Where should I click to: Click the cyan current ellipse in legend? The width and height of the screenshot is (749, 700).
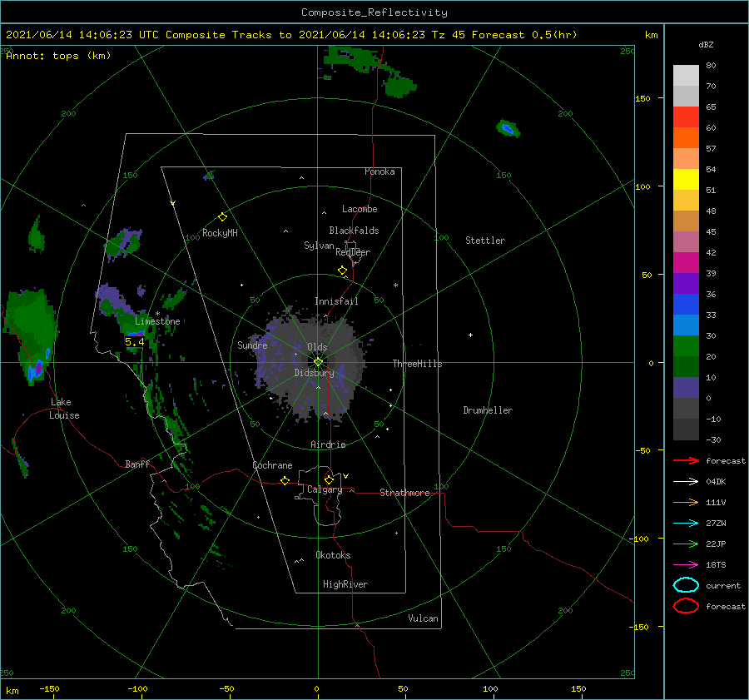pos(686,585)
